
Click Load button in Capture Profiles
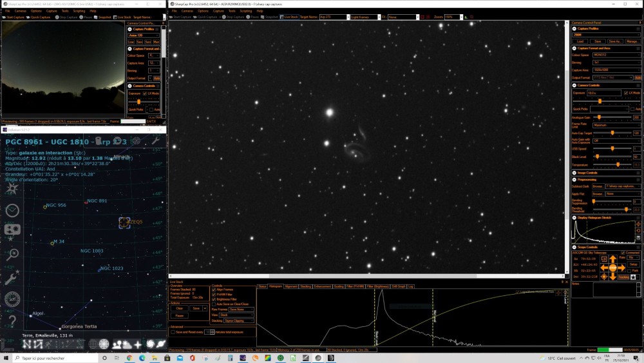click(580, 41)
